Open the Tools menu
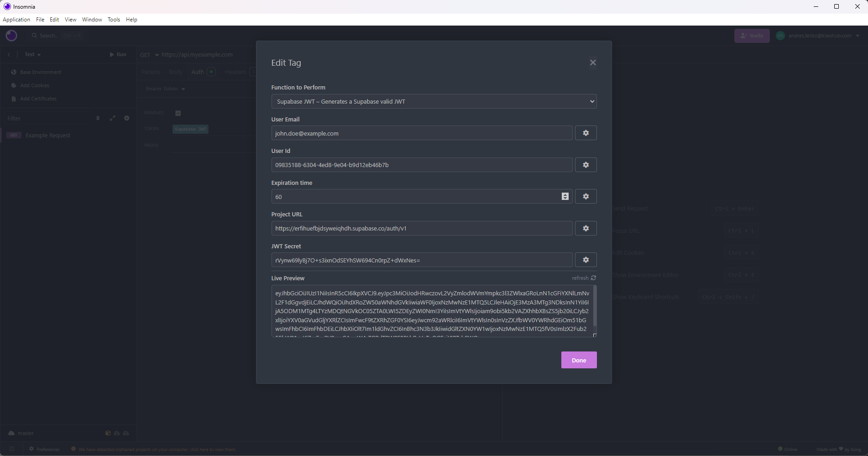868x456 pixels. (114, 20)
